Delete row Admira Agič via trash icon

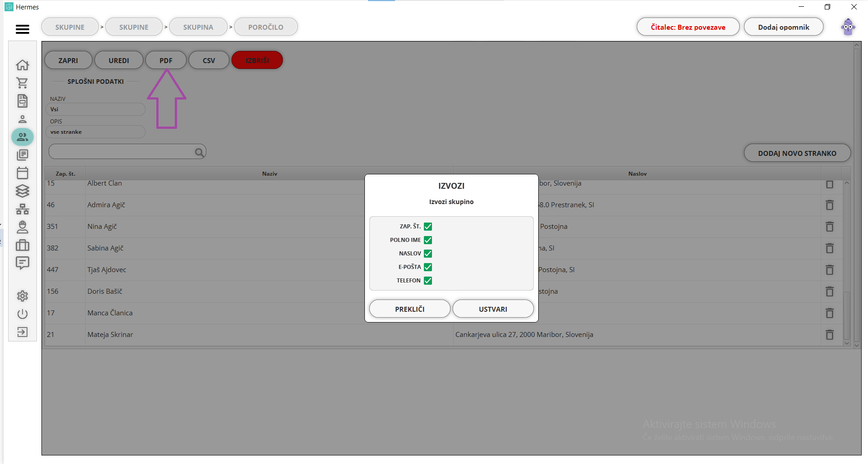coord(830,205)
